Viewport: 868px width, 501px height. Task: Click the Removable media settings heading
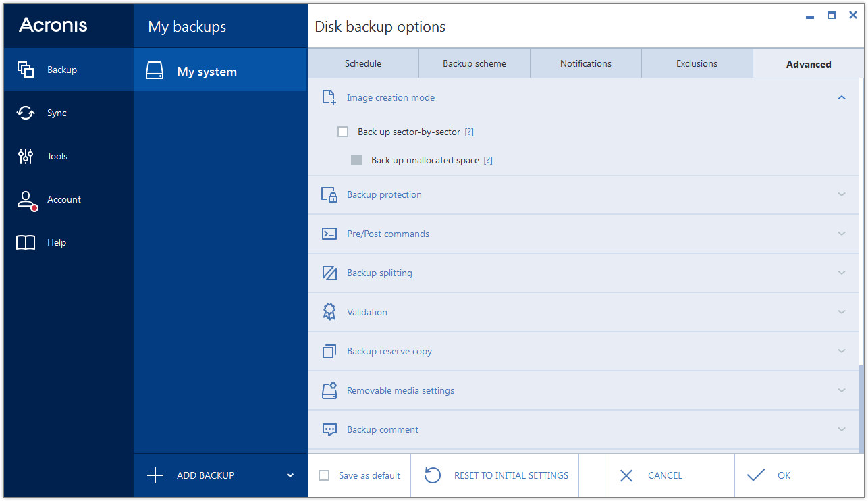pos(400,390)
